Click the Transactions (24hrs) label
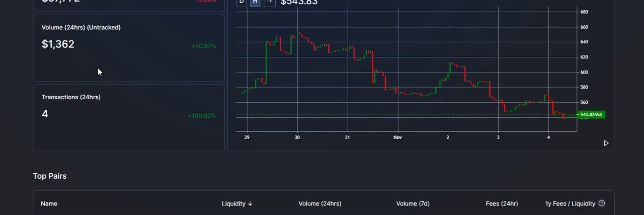Screen dimensions: 644x215 click(71, 97)
